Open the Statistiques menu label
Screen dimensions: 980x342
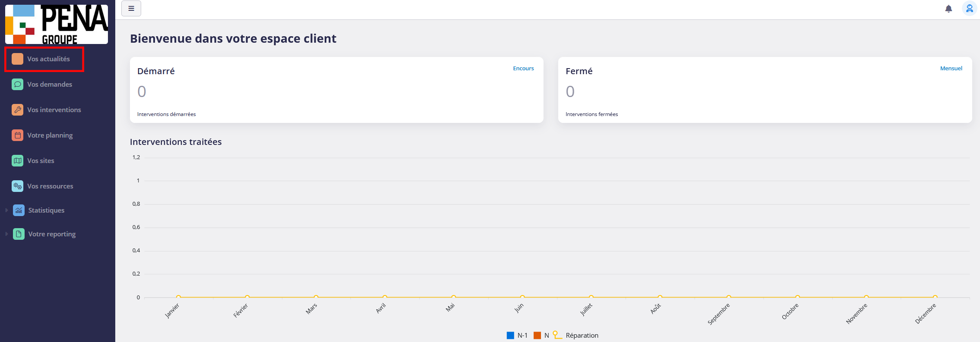[x=46, y=210]
